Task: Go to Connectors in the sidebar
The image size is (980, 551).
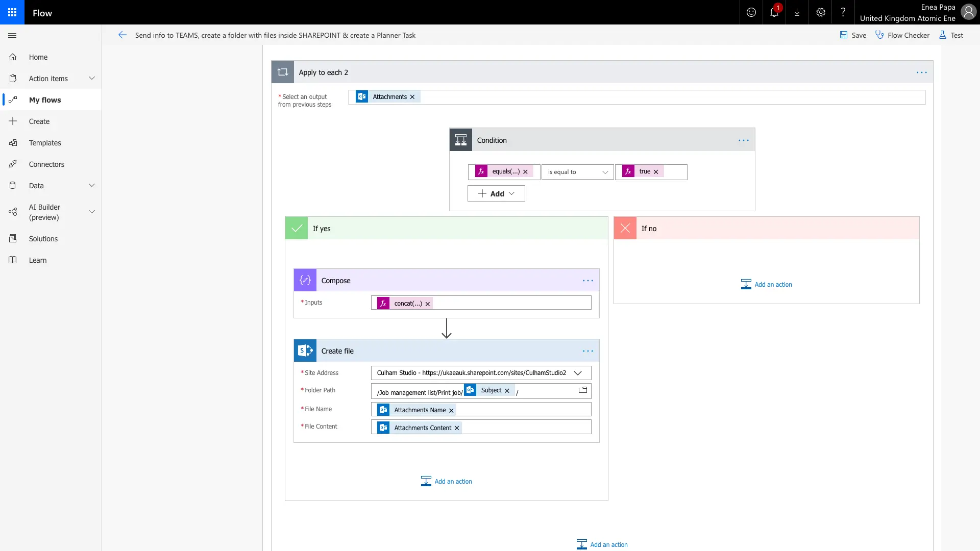Action: point(46,164)
